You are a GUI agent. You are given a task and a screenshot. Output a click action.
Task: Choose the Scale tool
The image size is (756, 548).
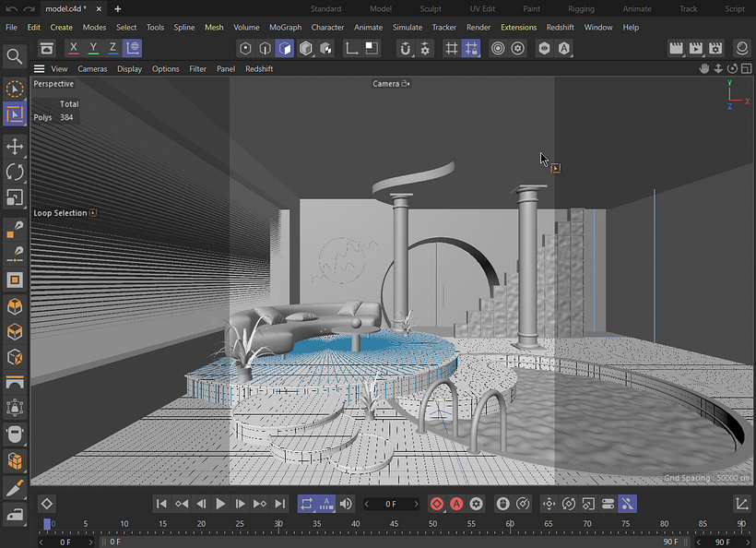tap(15, 197)
